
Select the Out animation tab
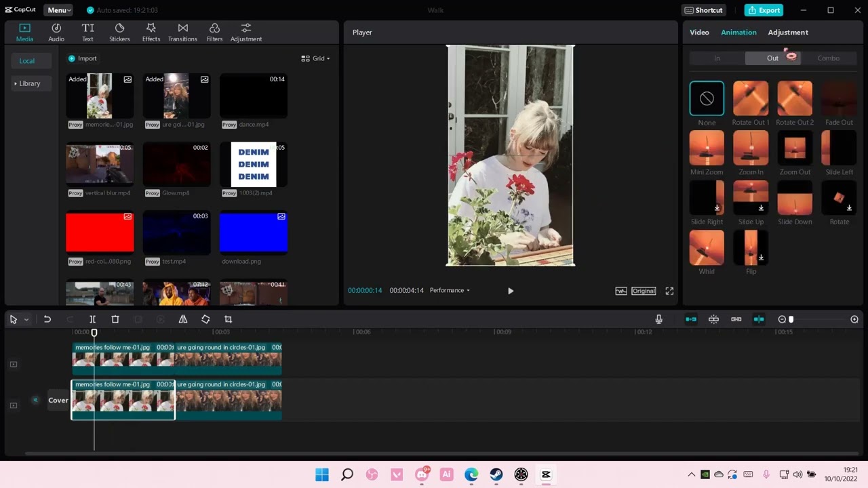(772, 58)
